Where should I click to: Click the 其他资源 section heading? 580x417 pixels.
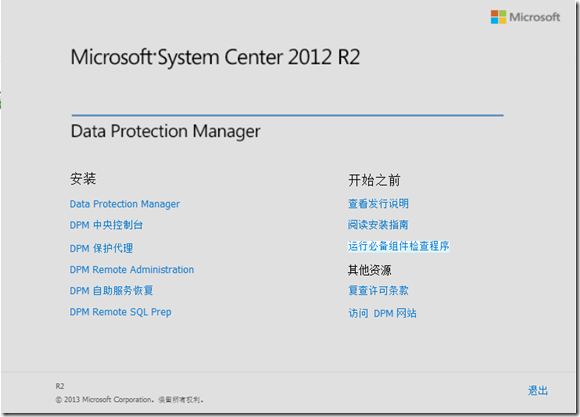point(369,270)
